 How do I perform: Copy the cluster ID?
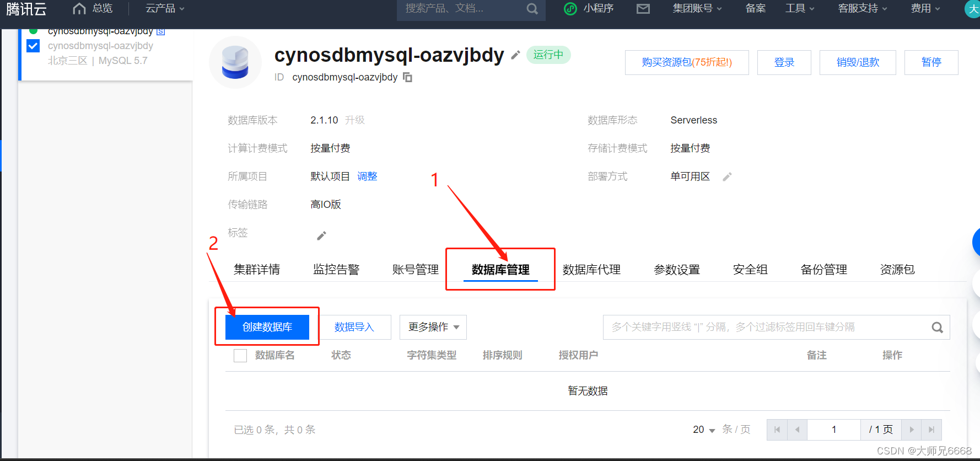coord(407,77)
